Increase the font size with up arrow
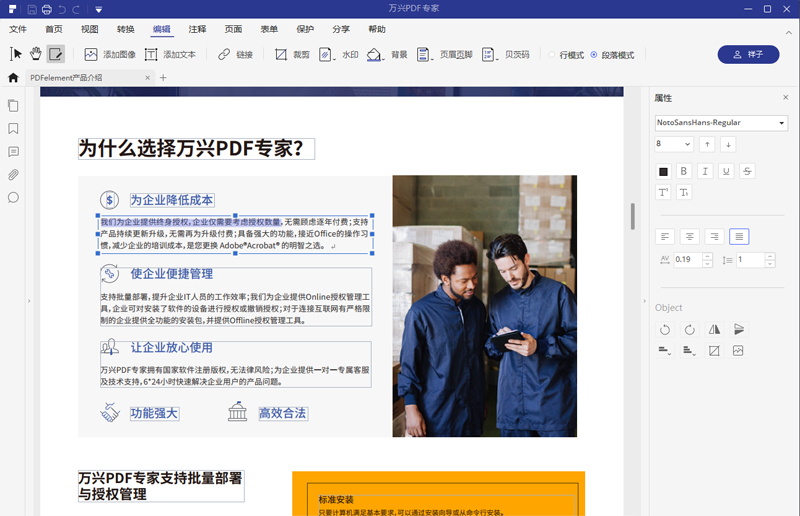The width and height of the screenshot is (800, 516). 707,144
